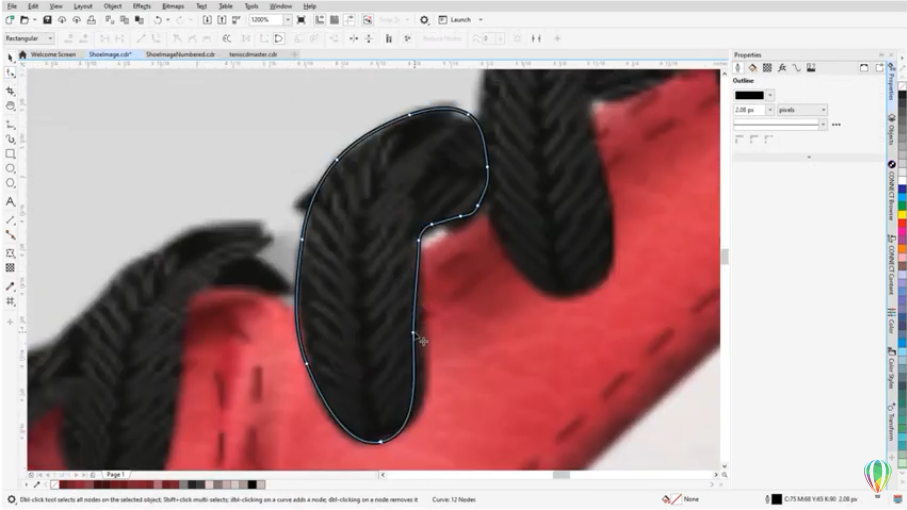
Task: Open the Launch dropdown
Action: tap(480, 20)
